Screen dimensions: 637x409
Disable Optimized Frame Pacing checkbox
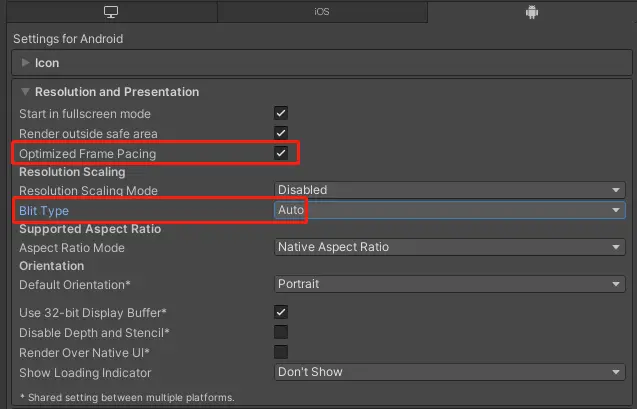click(281, 153)
